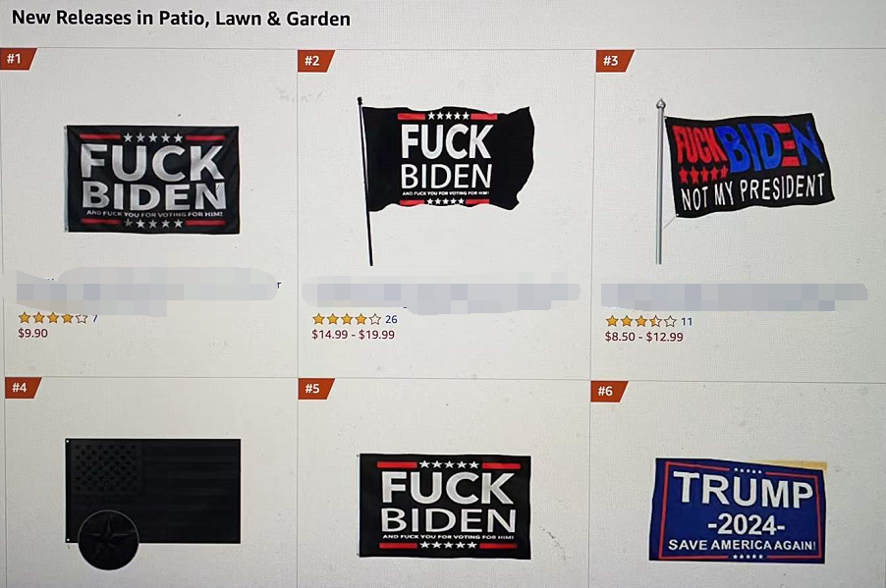This screenshot has height=588, width=886.
Task: Click the #3 rank badge
Action: (x=613, y=61)
